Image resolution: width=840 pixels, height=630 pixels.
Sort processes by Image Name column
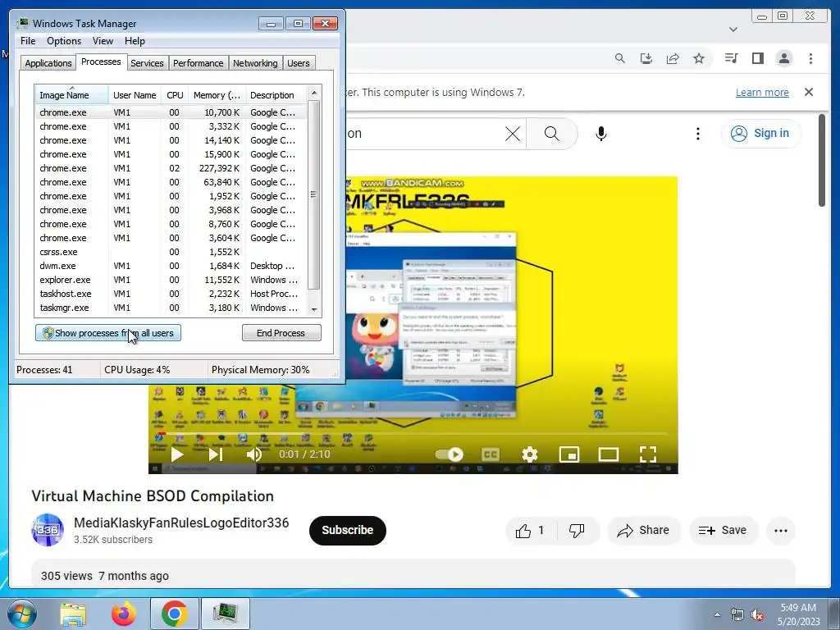pos(71,95)
